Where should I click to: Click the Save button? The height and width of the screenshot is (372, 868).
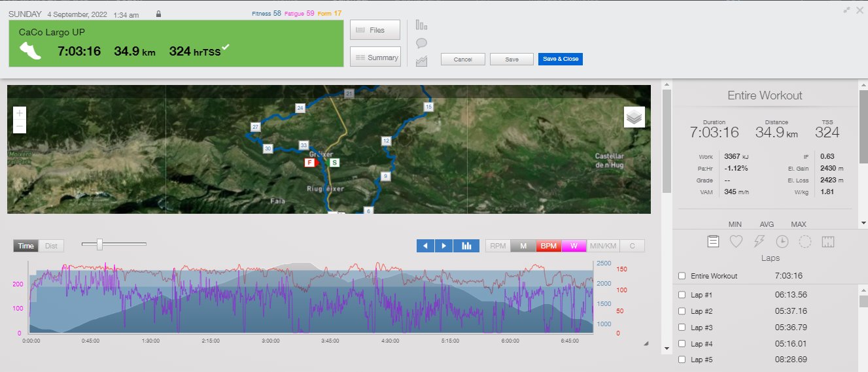[512, 59]
